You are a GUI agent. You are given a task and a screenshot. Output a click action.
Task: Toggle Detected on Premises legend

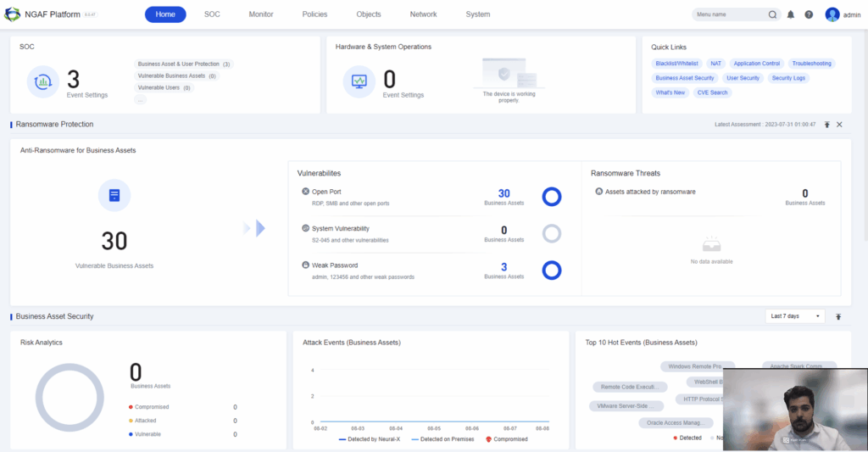pyautogui.click(x=442, y=439)
